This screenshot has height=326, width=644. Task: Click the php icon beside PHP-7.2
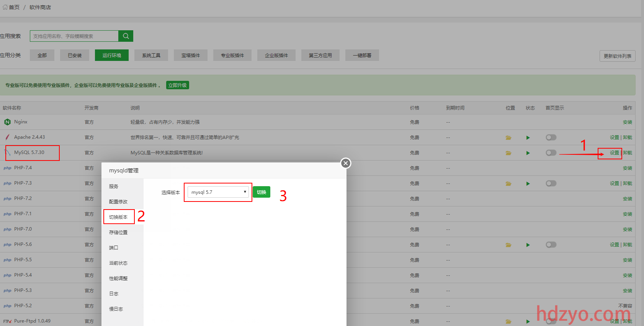coord(7,199)
